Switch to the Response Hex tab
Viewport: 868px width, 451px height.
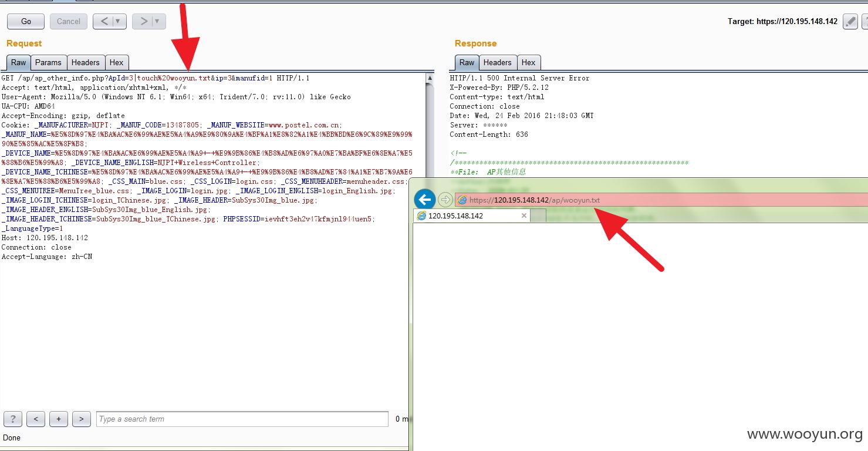coord(529,62)
